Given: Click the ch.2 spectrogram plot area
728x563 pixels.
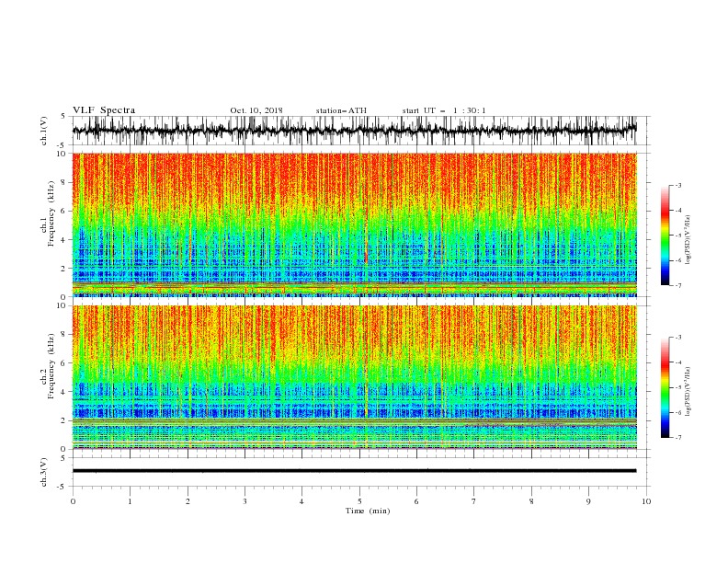Looking at the screenshot, I should [x=354, y=377].
